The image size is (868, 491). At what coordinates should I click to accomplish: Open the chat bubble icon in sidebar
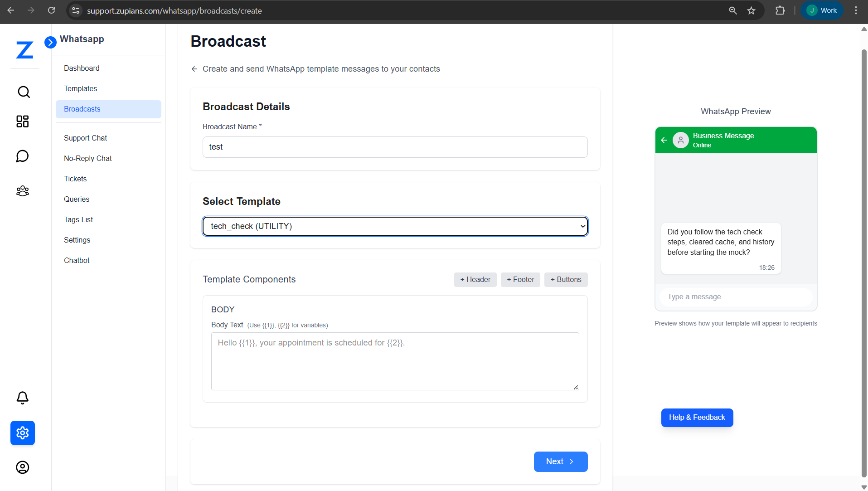click(22, 156)
